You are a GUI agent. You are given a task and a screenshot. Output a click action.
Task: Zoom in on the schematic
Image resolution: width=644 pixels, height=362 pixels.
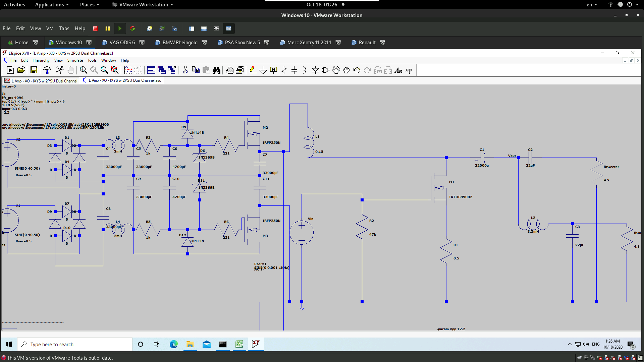[84, 70]
